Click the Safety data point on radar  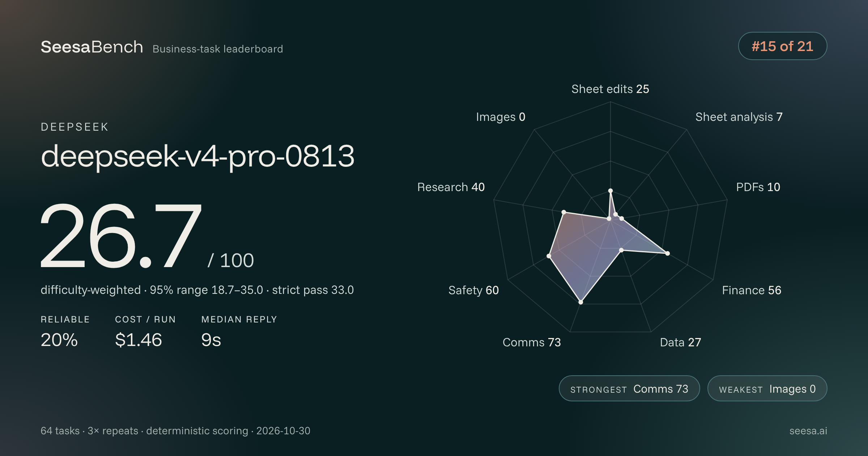pyautogui.click(x=549, y=256)
